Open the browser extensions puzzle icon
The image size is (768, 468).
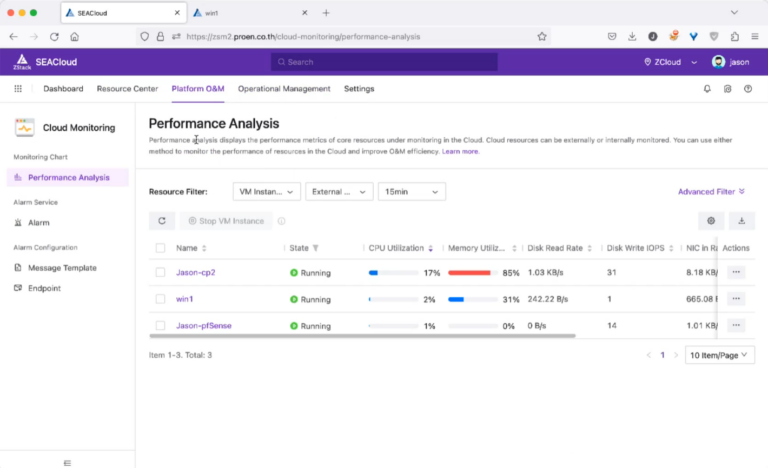tap(734, 36)
